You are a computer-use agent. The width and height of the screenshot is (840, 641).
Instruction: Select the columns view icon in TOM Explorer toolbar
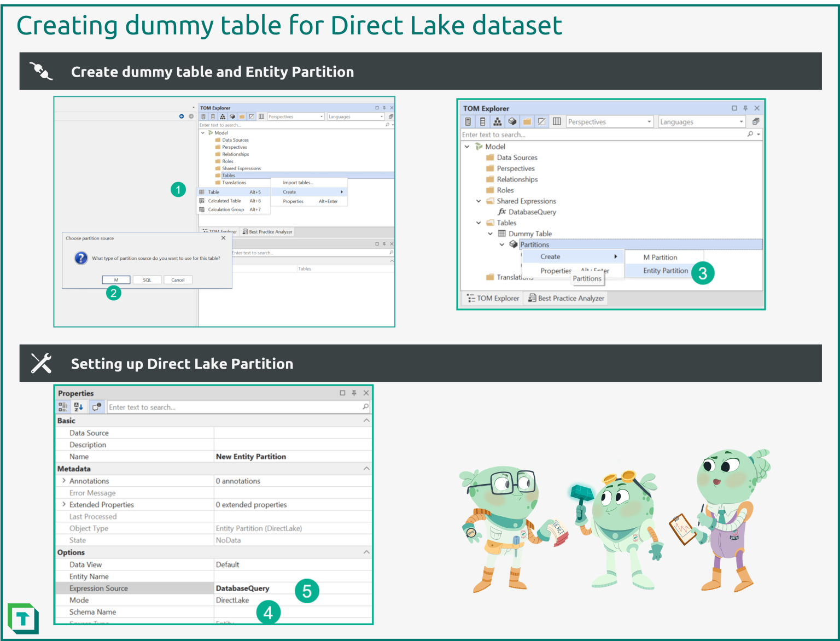pyautogui.click(x=557, y=121)
